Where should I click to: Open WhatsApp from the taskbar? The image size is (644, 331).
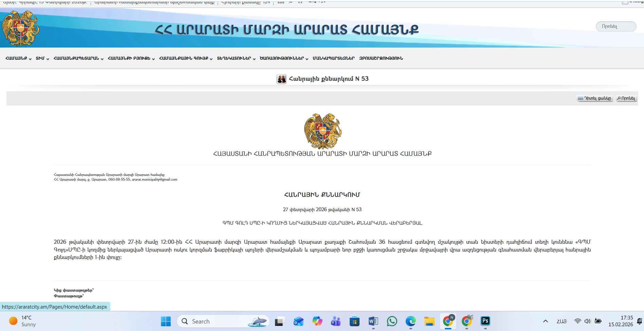[392, 321]
